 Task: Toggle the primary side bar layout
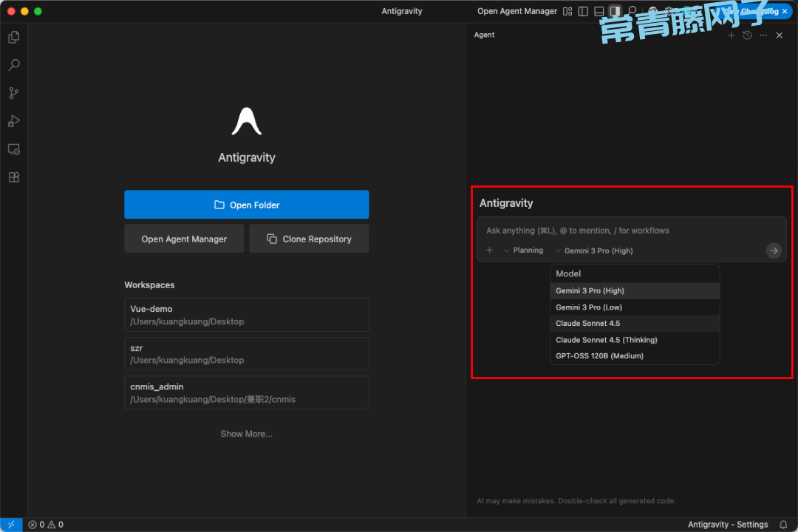point(583,11)
